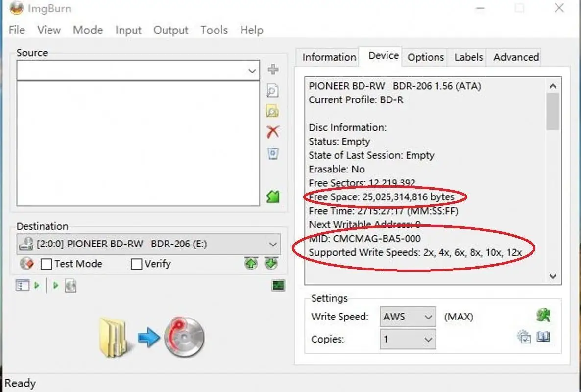
Task: Click the ImgBurn title bar icon
Action: [x=16, y=8]
